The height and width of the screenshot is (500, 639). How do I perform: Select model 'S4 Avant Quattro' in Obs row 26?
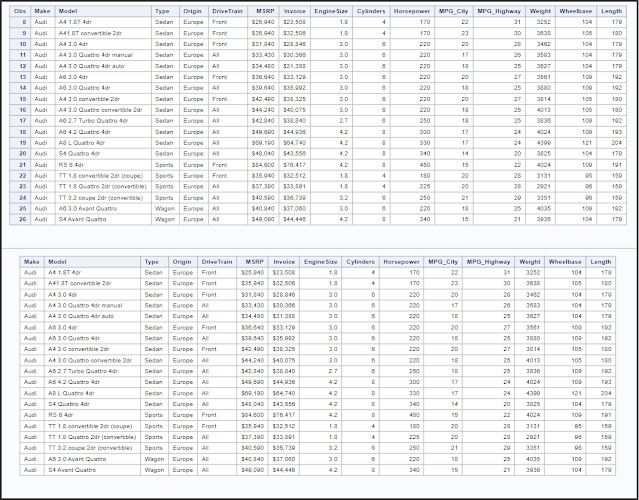pos(82,219)
